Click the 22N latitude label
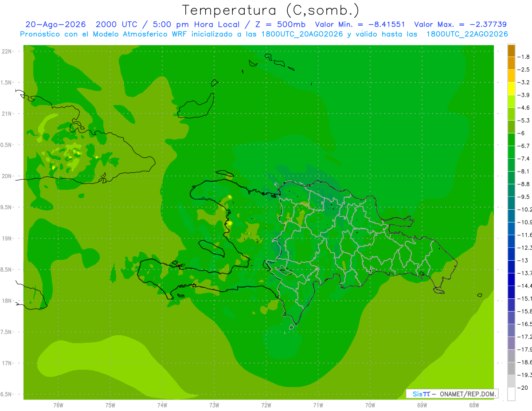The image size is (532, 411). coord(7,51)
